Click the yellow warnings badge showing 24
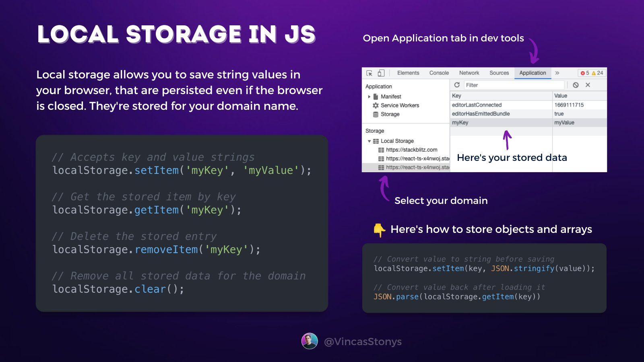 [597, 73]
